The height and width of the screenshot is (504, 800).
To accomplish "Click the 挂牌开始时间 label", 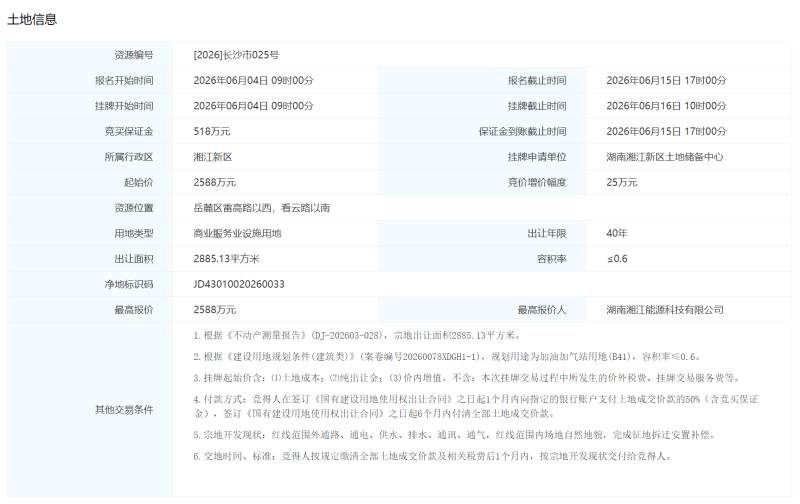I will [x=124, y=106].
